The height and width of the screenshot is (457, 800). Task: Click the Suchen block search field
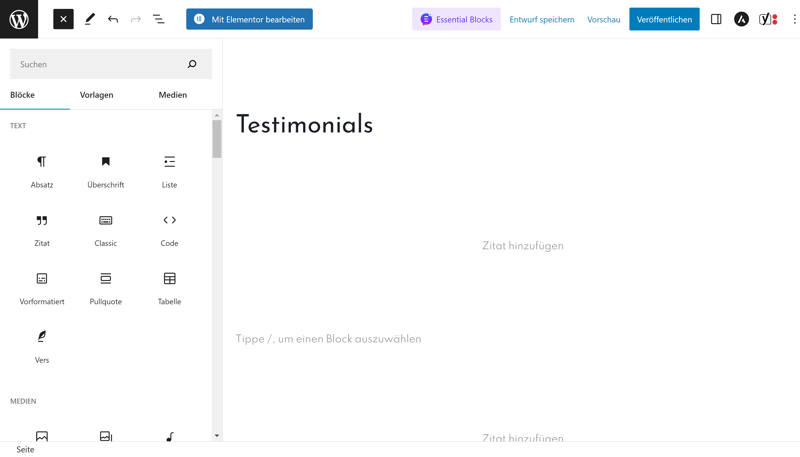[x=111, y=64]
